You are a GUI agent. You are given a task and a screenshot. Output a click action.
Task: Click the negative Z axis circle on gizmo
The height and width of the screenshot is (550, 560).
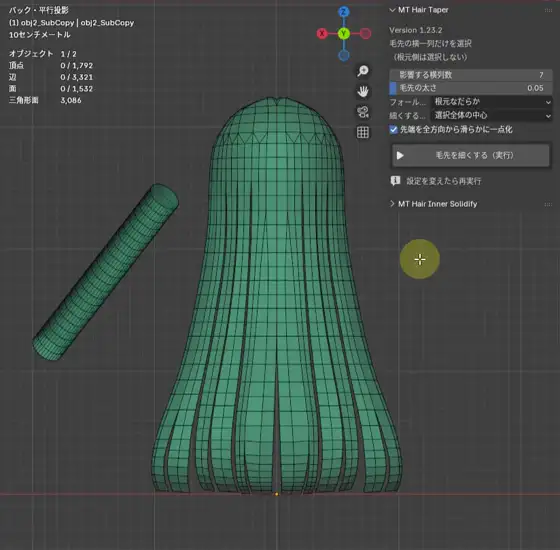tap(344, 55)
